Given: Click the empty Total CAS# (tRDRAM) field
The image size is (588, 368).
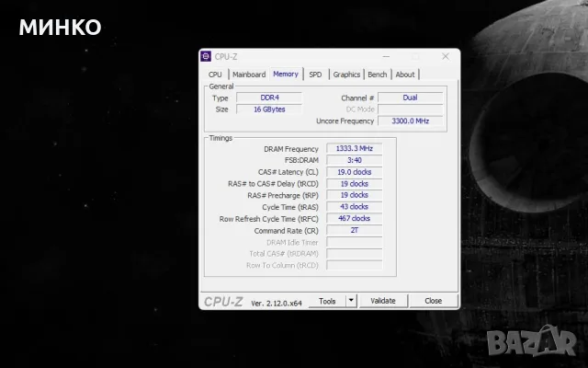Looking at the screenshot, I should (355, 254).
